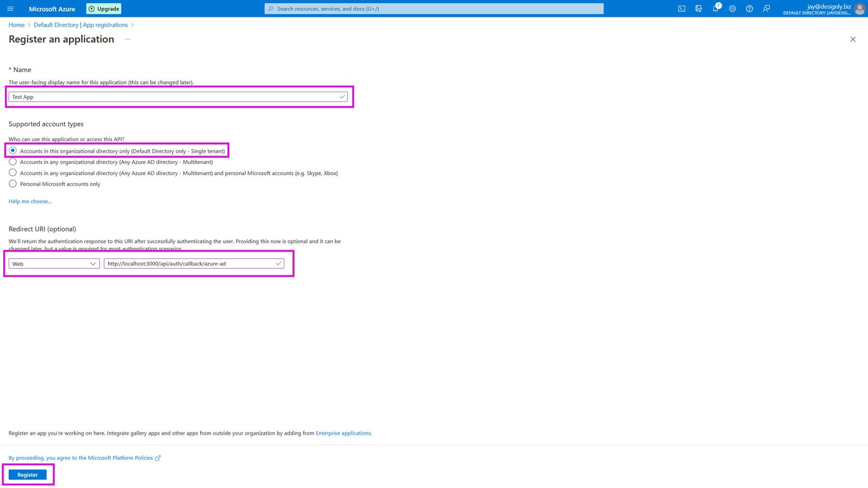868x488 pixels.
Task: Open the Help me choose link
Action: (x=30, y=201)
